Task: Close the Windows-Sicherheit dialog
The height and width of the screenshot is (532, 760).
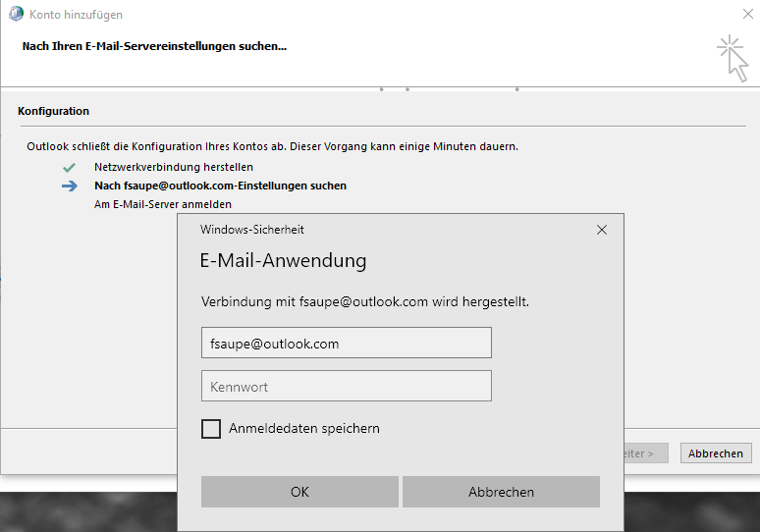Action: click(602, 230)
